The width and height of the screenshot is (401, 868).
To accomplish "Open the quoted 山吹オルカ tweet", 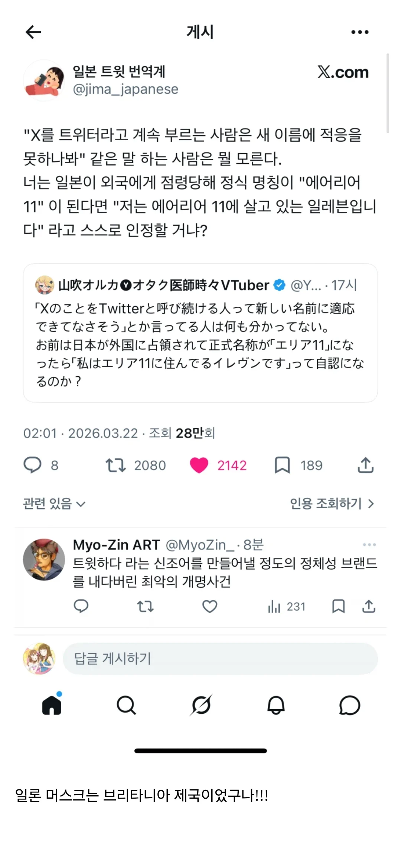I will [200, 333].
